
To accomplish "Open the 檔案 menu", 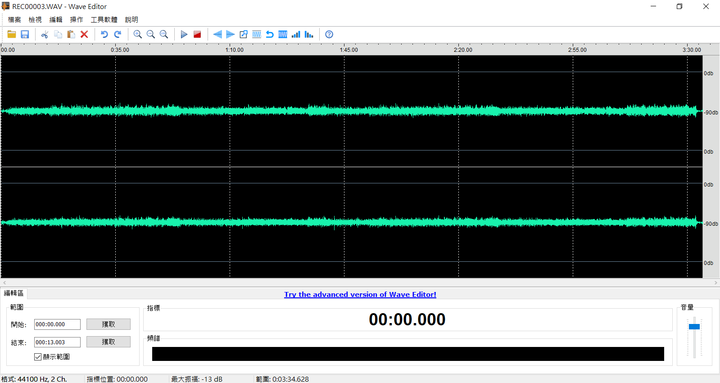I will tap(14, 20).
